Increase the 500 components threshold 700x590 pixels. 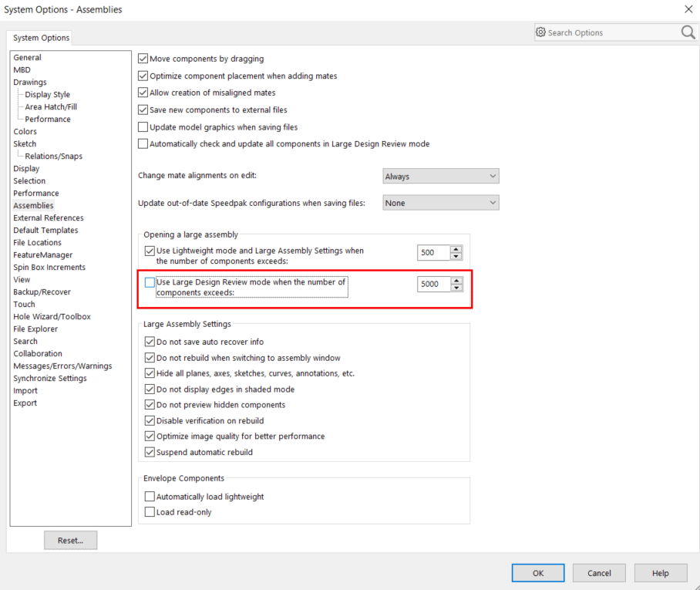456,249
